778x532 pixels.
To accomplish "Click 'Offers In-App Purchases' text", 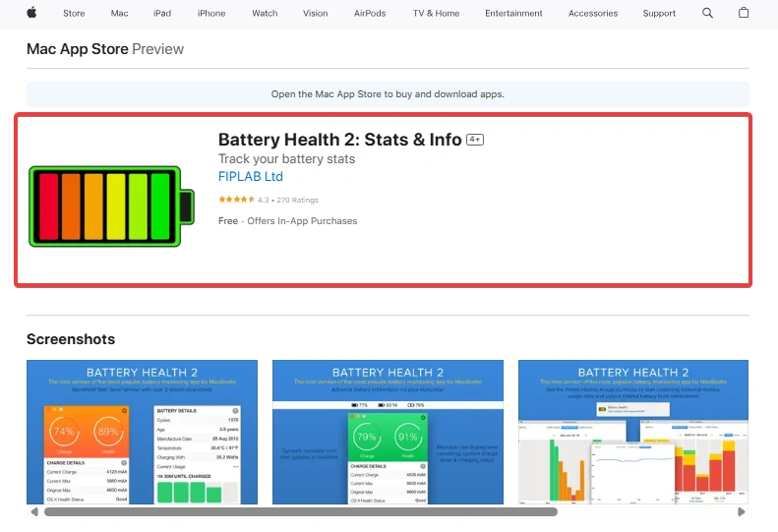I will [302, 221].
